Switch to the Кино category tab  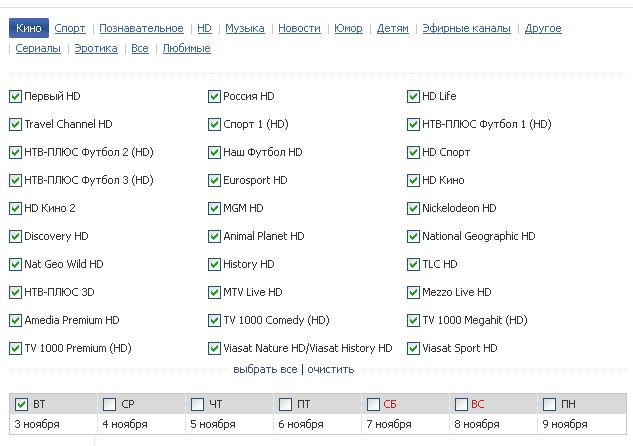pyautogui.click(x=28, y=29)
